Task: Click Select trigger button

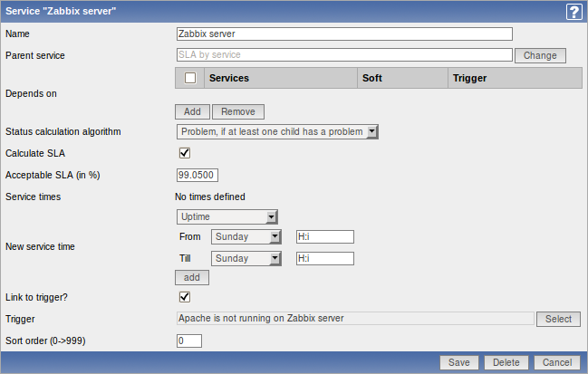Action: pos(558,319)
